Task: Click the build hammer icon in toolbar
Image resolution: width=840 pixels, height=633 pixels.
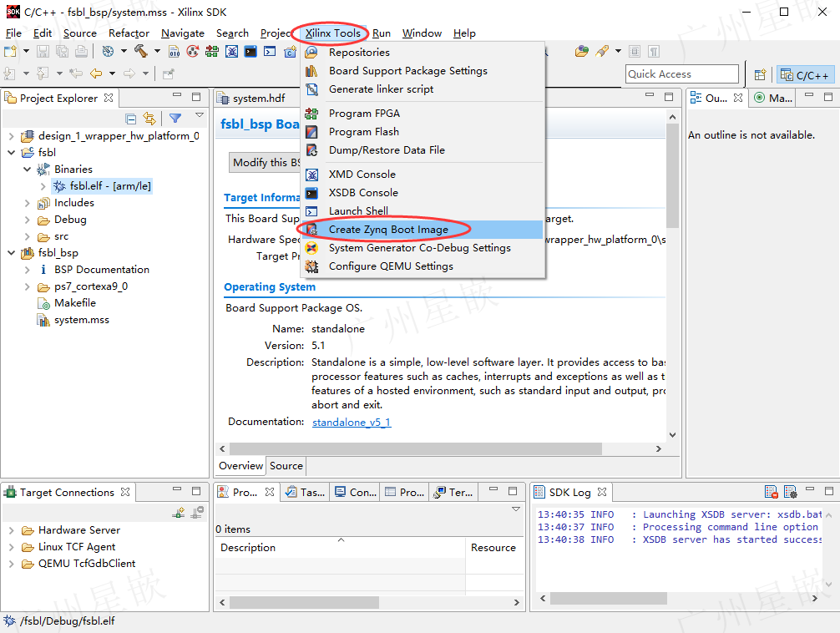Action: (x=141, y=52)
